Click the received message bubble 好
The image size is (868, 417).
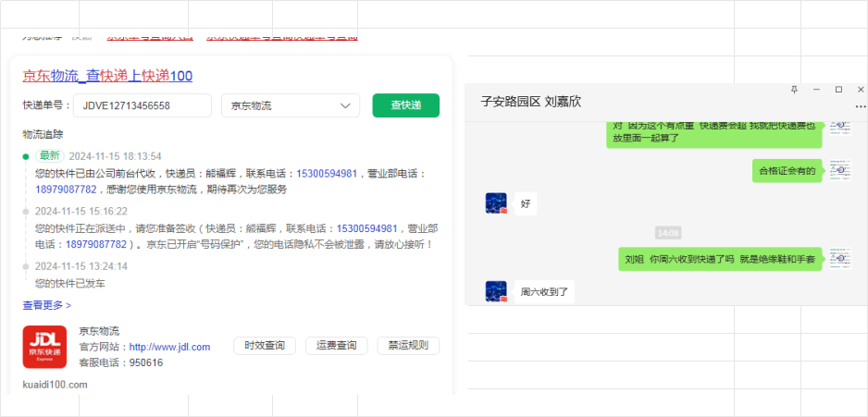tap(526, 204)
